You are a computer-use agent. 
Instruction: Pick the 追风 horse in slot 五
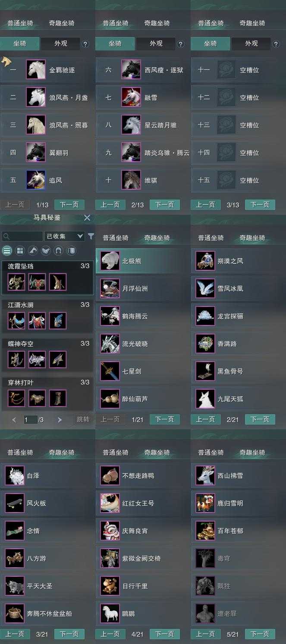(x=36, y=180)
